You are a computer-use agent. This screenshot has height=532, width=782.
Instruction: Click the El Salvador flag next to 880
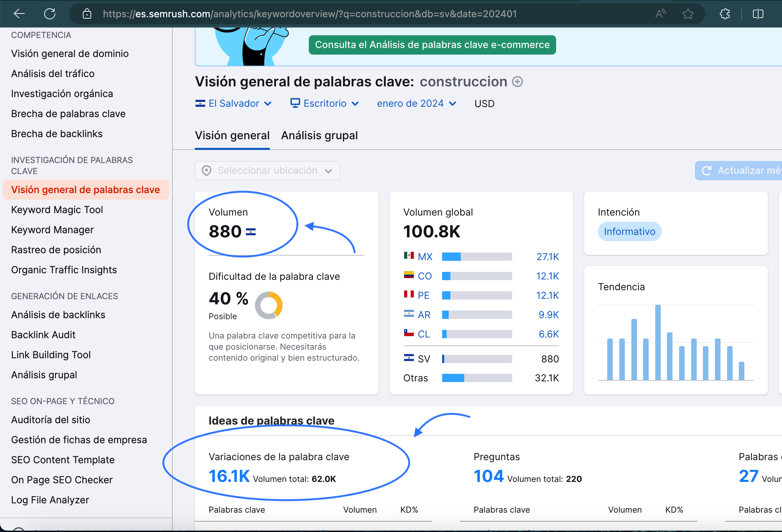pyautogui.click(x=251, y=232)
